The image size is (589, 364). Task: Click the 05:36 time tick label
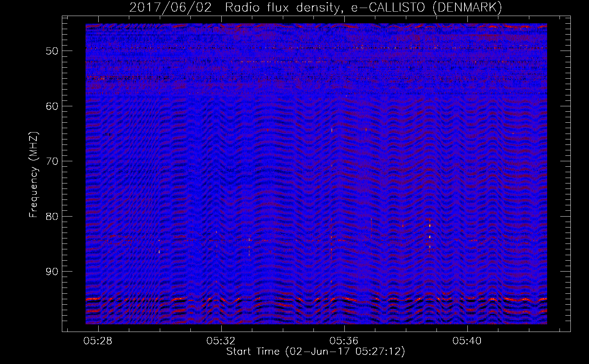[x=344, y=341]
